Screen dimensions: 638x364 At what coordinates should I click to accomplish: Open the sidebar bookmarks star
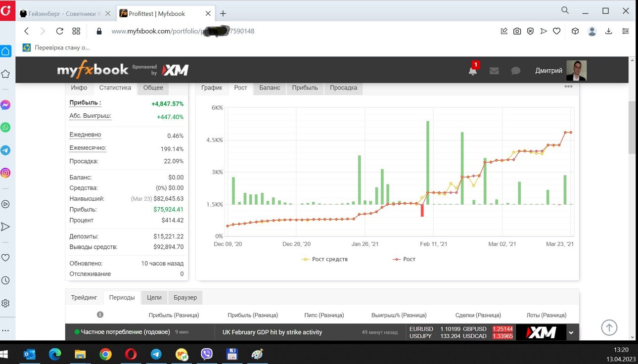pos(5,74)
